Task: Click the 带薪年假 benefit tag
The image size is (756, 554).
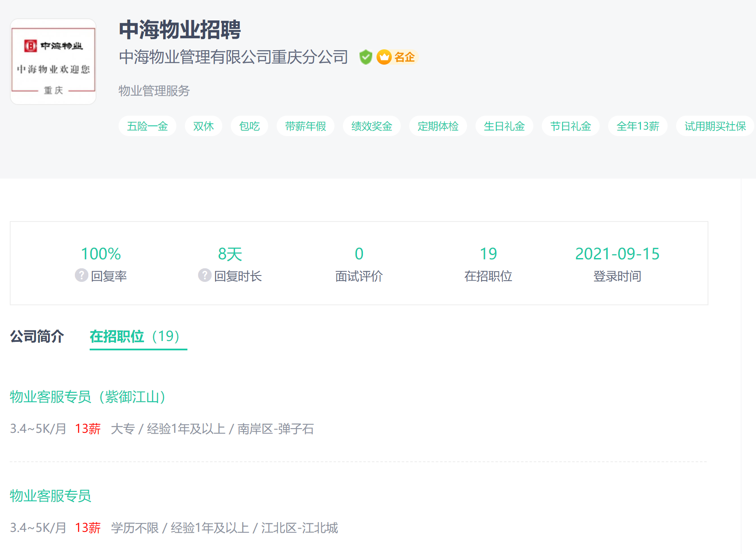Action: (306, 126)
